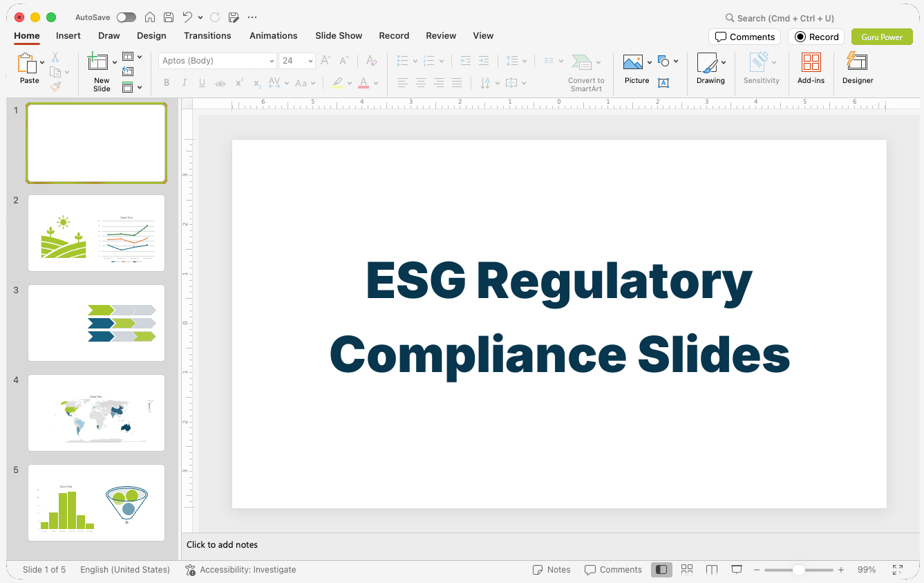924x583 pixels.
Task: Open the Draw tab
Action: [109, 36]
